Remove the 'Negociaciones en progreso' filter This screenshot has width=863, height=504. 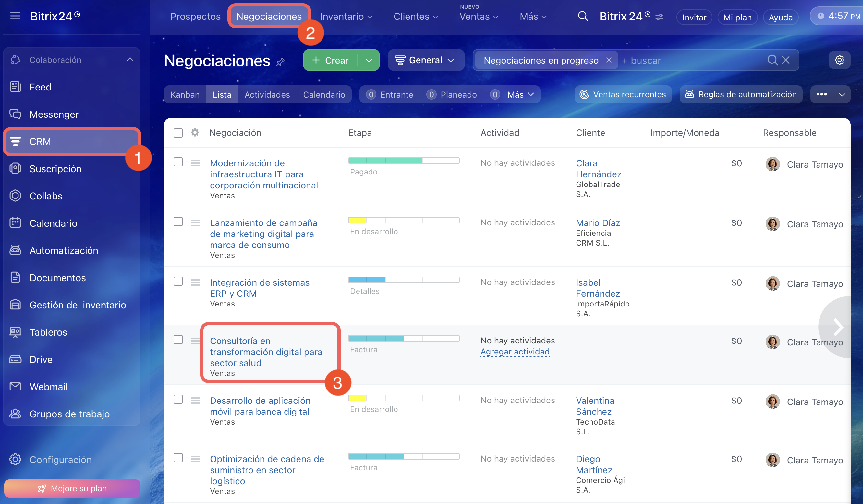(x=609, y=60)
